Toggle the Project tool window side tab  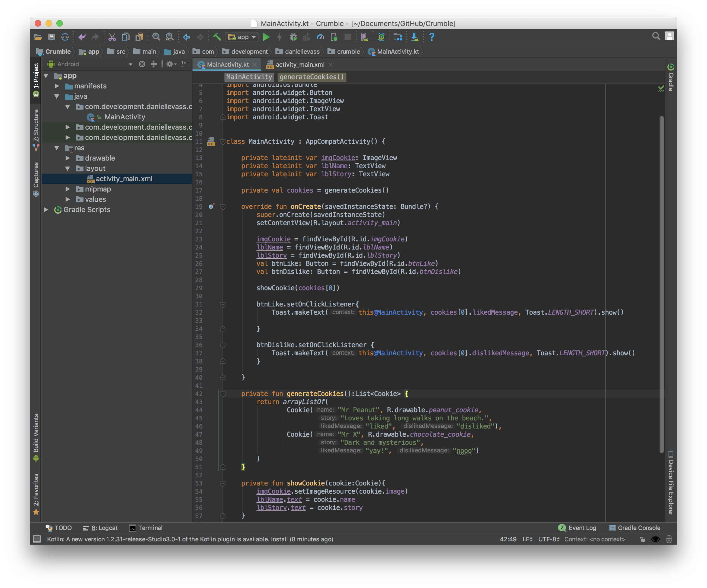(36, 80)
